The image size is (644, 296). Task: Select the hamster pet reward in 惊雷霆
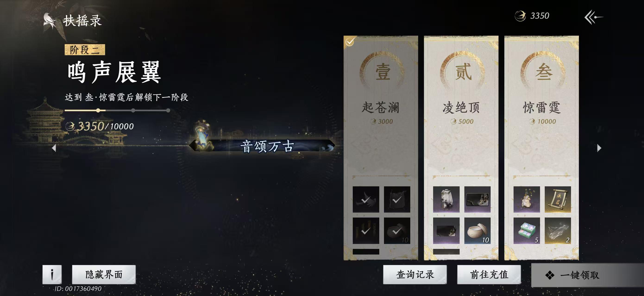coord(527,199)
